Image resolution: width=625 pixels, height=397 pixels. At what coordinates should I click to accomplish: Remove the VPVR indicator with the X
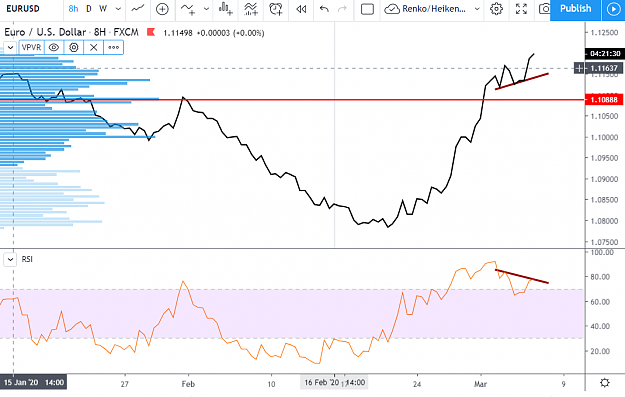pyautogui.click(x=94, y=47)
